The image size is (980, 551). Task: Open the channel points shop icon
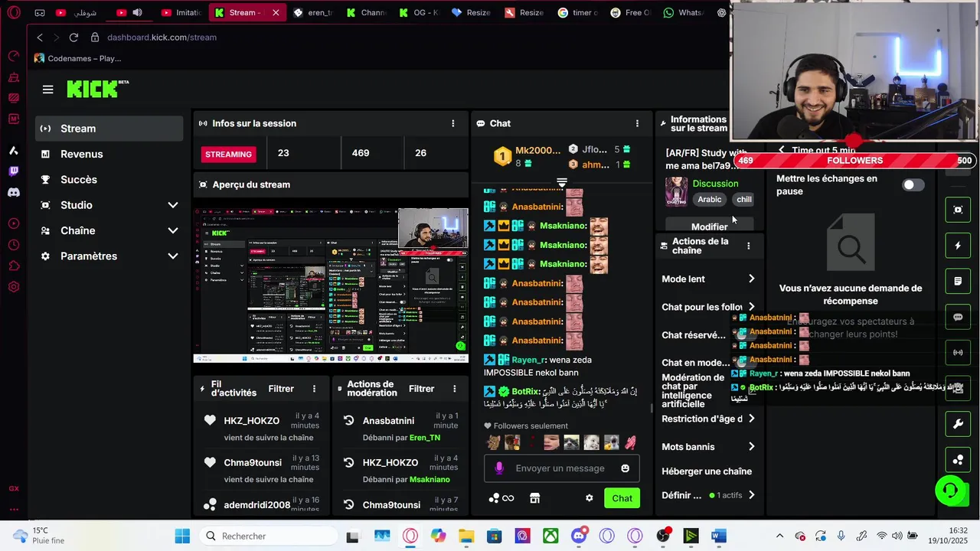(534, 498)
